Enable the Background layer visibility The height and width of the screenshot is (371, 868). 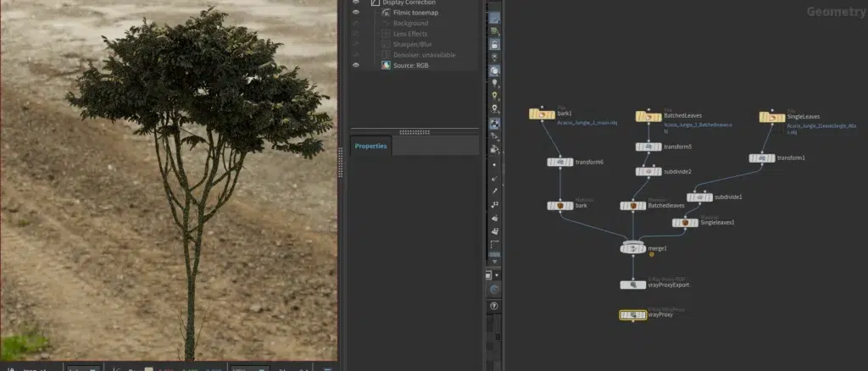tap(355, 23)
